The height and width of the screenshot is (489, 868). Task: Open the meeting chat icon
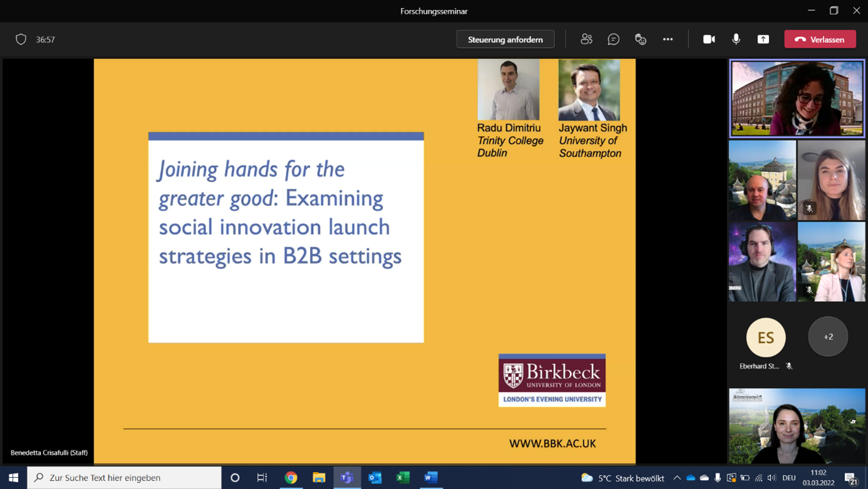tap(613, 39)
